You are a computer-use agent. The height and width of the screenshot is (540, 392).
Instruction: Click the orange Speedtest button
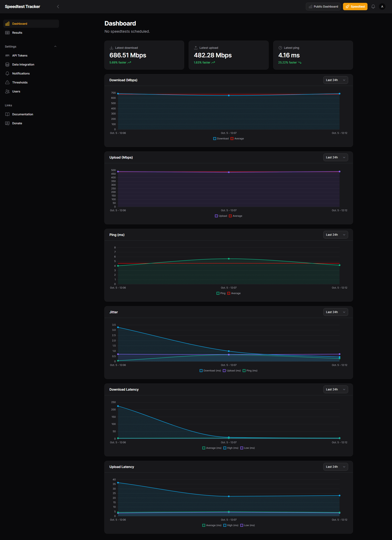355,7
